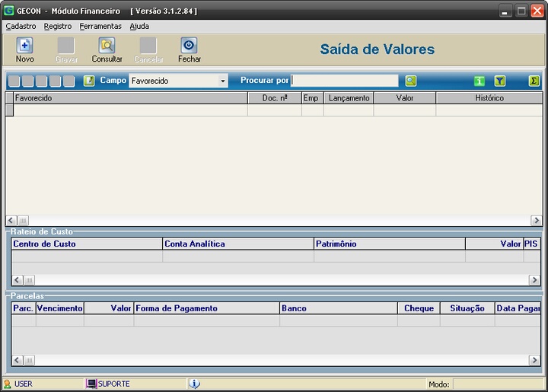Click the Valor header in main grid
This screenshot has height=392, width=548.
coord(405,98)
